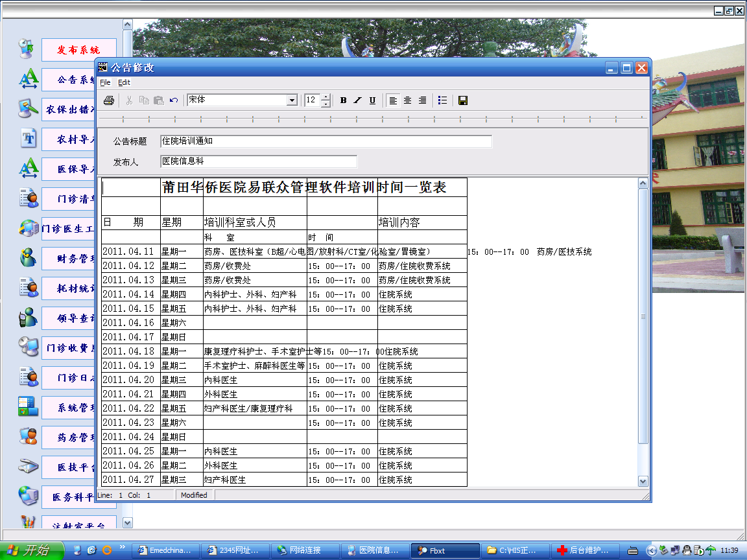This screenshot has width=747, height=560.
Task: Open the Edit menu
Action: [124, 82]
